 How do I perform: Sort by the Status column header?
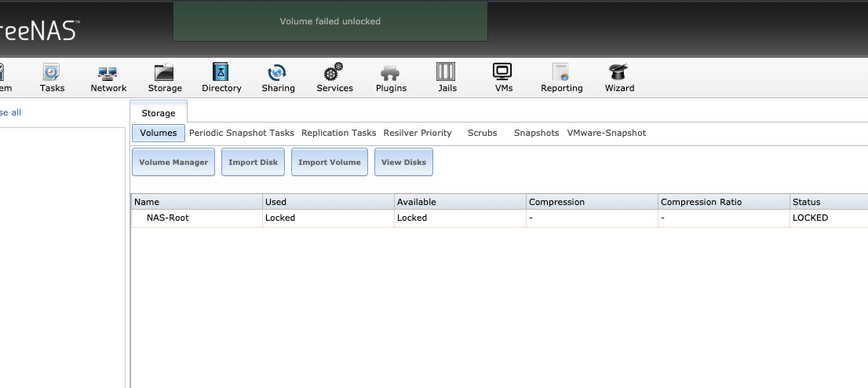click(829, 202)
